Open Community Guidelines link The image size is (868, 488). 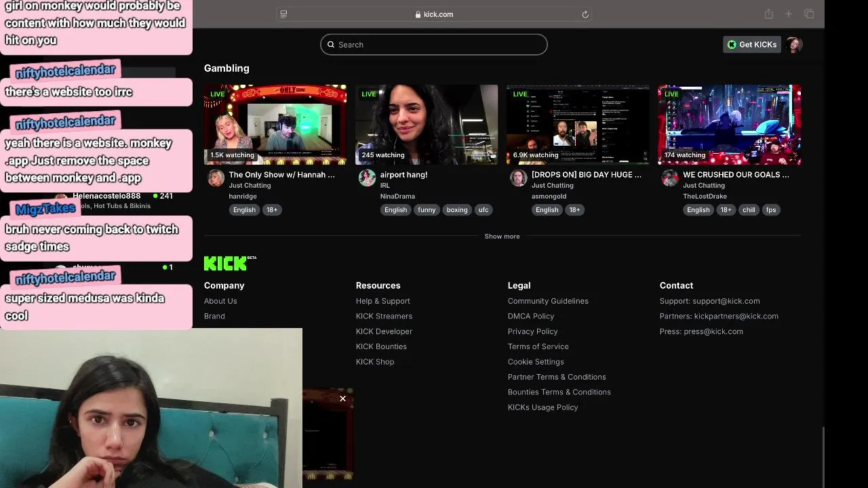coord(548,301)
